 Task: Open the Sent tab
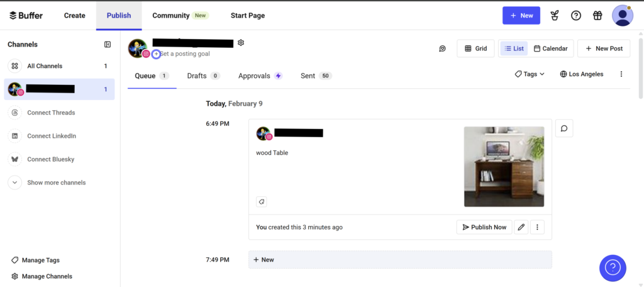coord(316,76)
